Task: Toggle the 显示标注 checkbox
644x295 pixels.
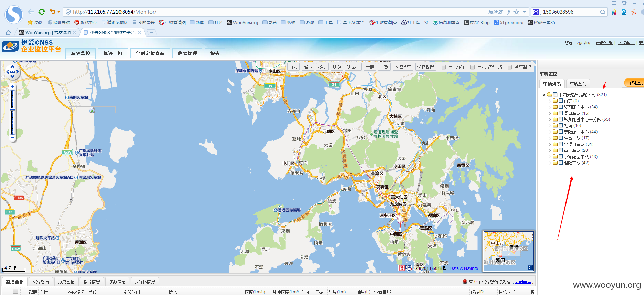Action: click(444, 67)
